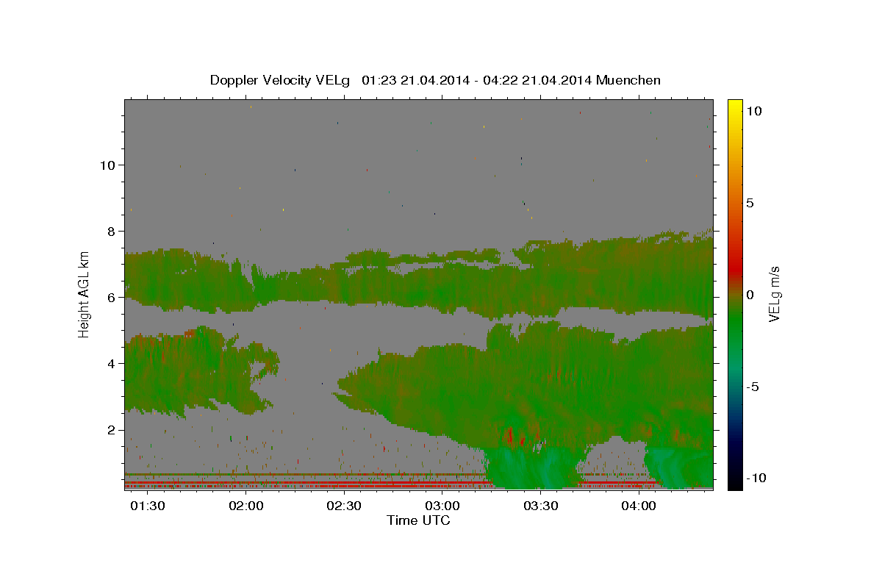Click the colorbar value label 10 at top
The height and width of the screenshot is (588, 882).
753,111
